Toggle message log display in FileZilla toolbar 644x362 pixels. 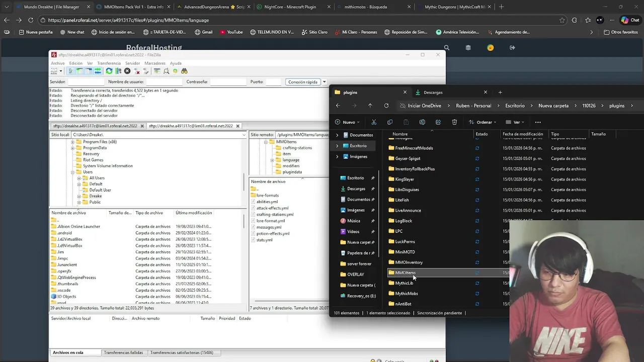[x=71, y=71]
